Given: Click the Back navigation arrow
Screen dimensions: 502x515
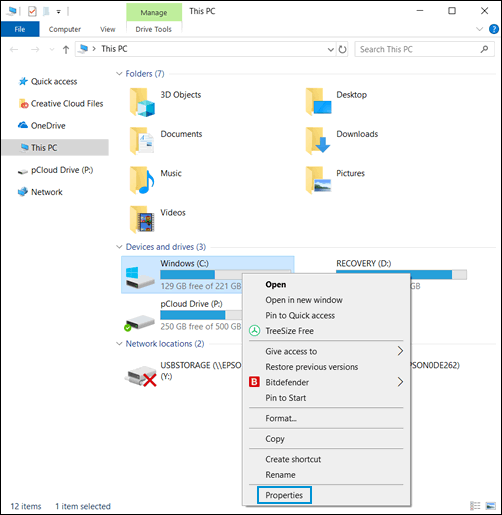Looking at the screenshot, I should (14, 50).
